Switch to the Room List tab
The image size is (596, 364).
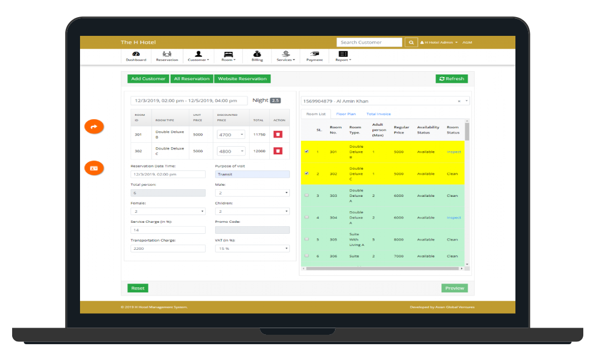316,114
